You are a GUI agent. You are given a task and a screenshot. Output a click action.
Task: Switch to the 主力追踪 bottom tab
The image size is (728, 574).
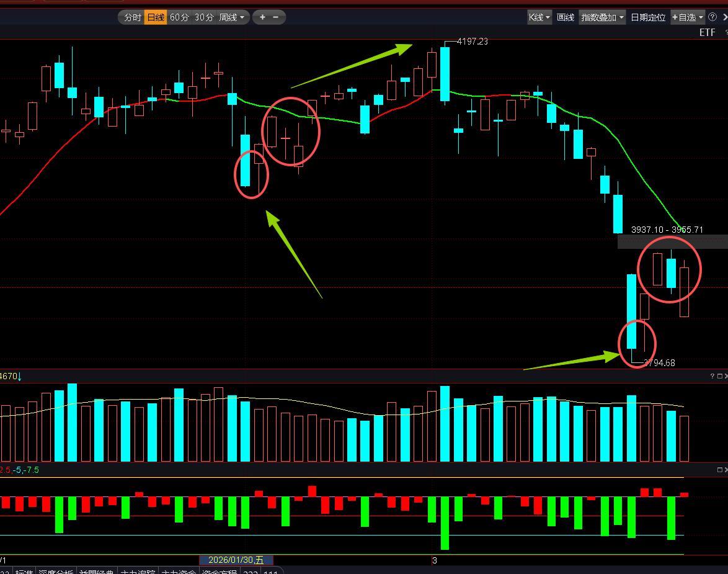138,571
